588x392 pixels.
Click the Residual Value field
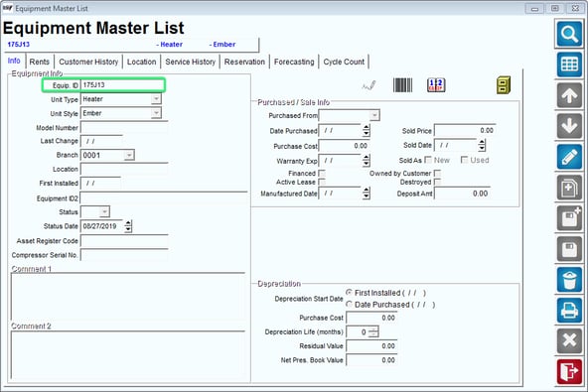click(371, 346)
